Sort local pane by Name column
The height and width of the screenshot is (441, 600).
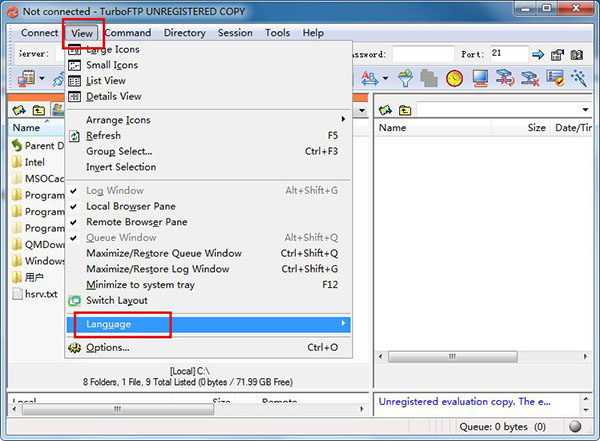pyautogui.click(x=37, y=128)
